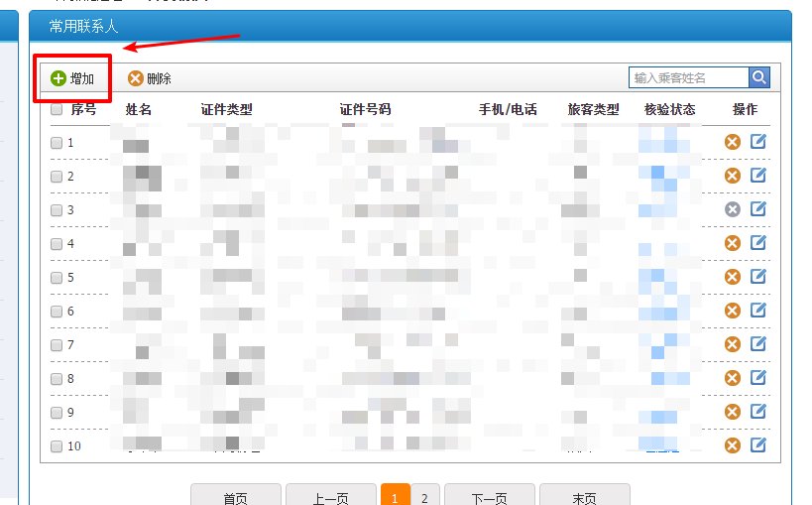Click the 常用联系人 panel title

(83, 26)
